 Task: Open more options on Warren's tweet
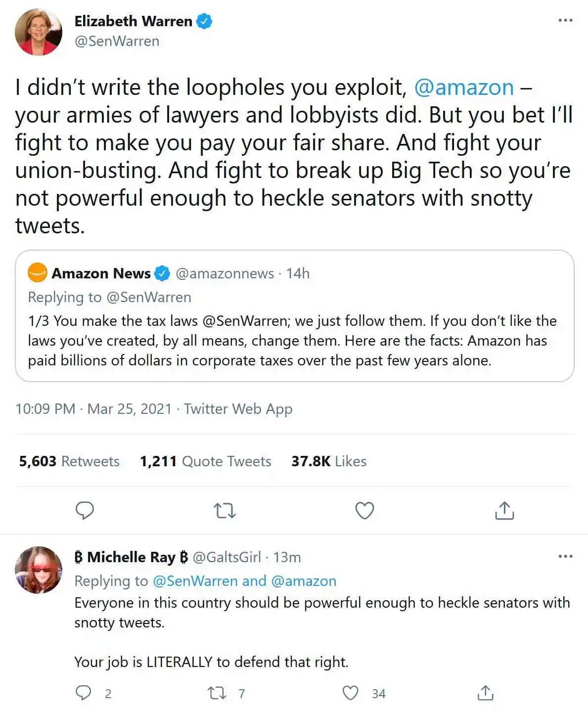point(565,20)
